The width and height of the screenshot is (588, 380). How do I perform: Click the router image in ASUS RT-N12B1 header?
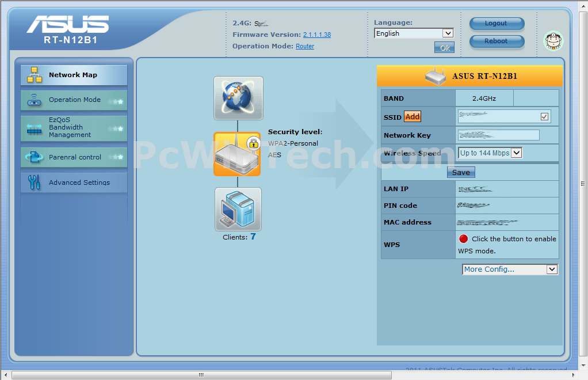[436, 76]
